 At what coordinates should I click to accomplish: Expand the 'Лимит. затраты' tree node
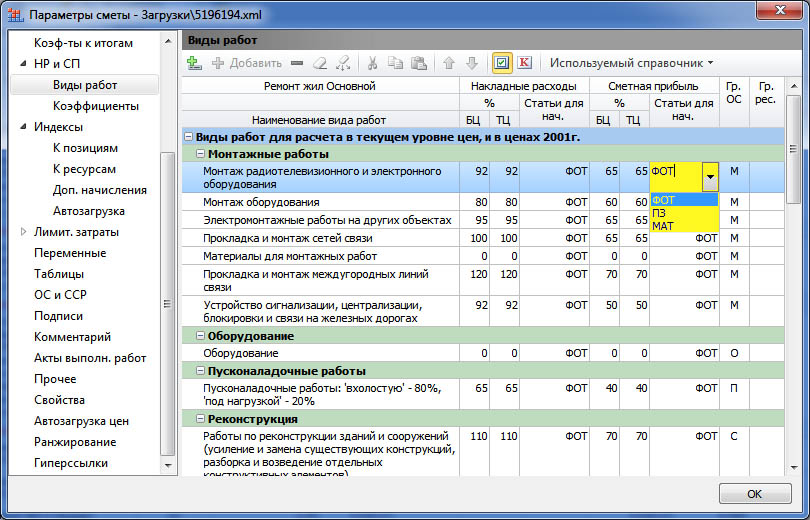(x=24, y=232)
